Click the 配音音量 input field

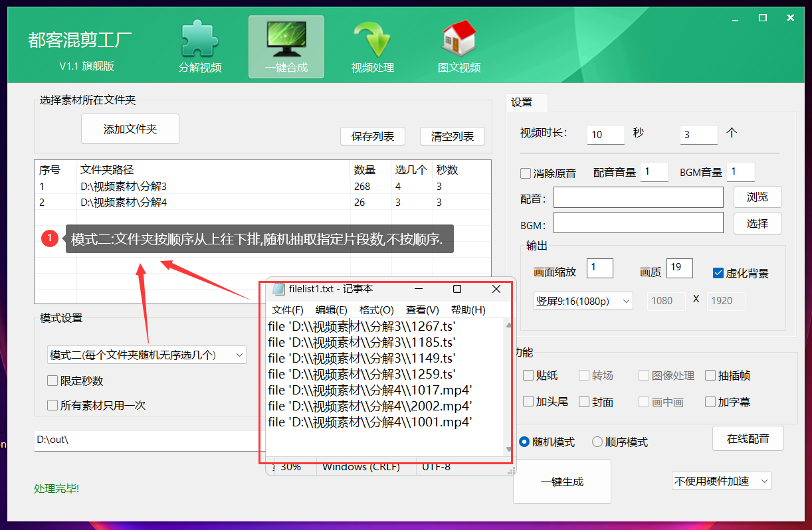click(655, 172)
